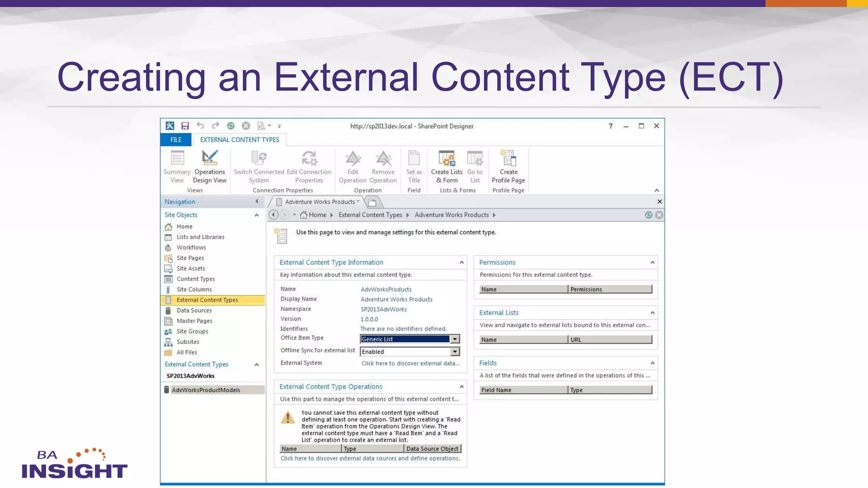
Task: Click the Edit Operation ribbon icon
Action: 353,167
